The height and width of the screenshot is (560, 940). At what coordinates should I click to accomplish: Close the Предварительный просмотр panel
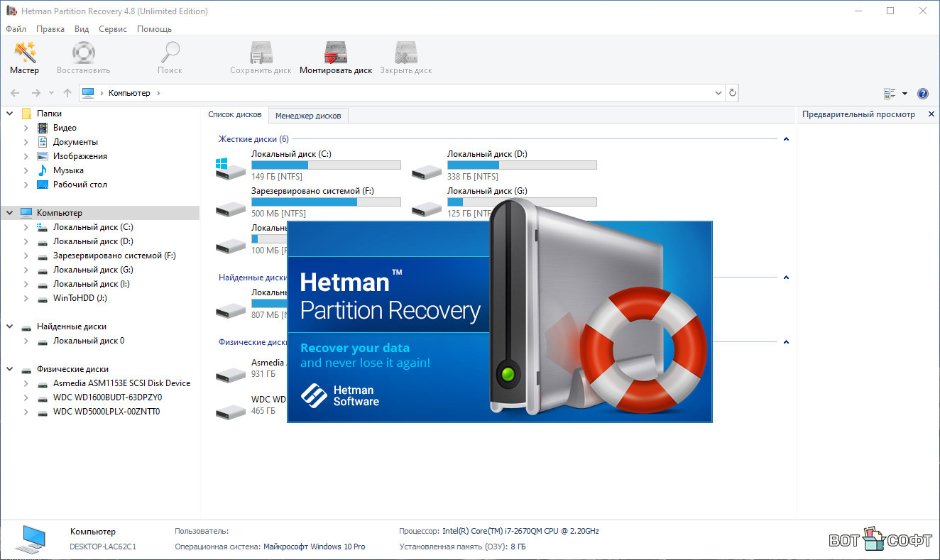(x=931, y=114)
